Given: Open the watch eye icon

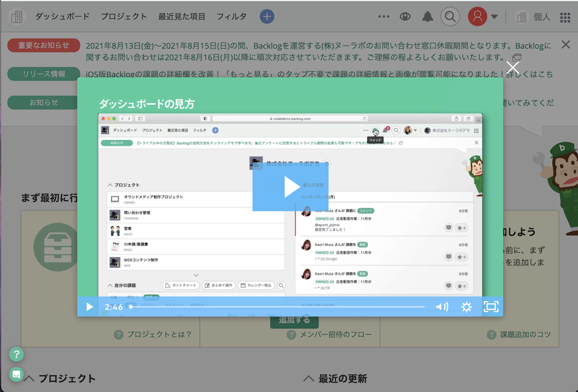Looking at the screenshot, I should coord(405,16).
